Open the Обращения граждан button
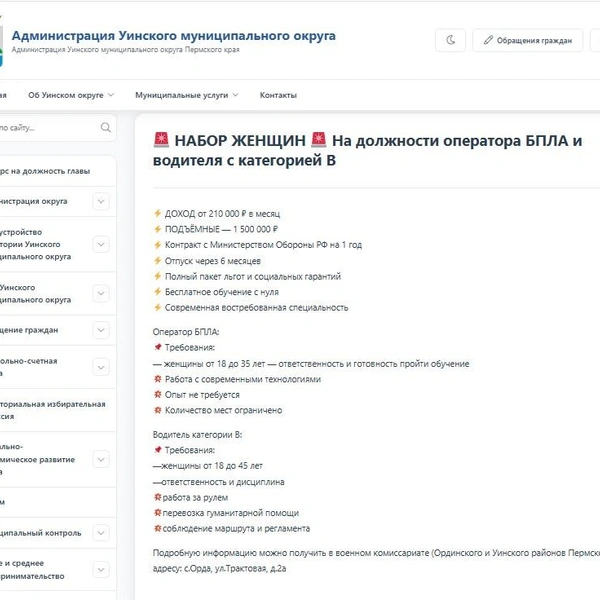Image resolution: width=600 pixels, height=600 pixels. click(x=528, y=40)
